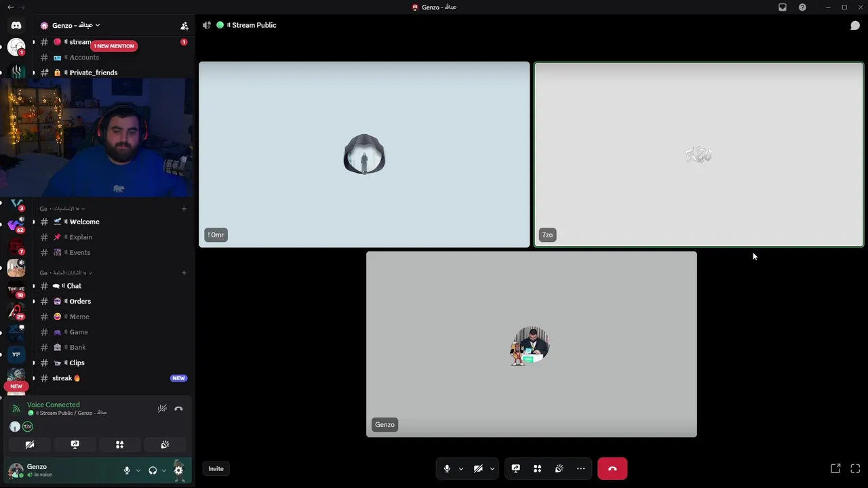Viewport: 868px width, 488px height.
Task: Share screen from the bottom call toolbar
Action: 516,468
